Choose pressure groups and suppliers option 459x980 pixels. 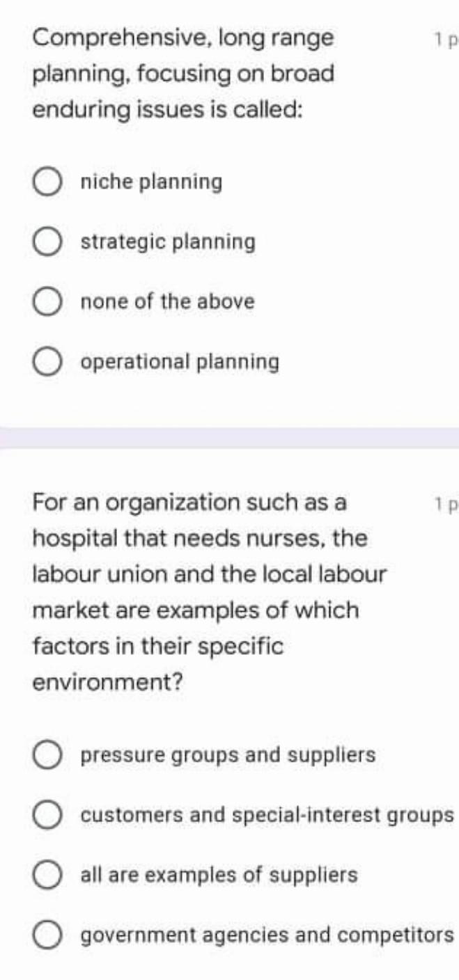point(47,755)
